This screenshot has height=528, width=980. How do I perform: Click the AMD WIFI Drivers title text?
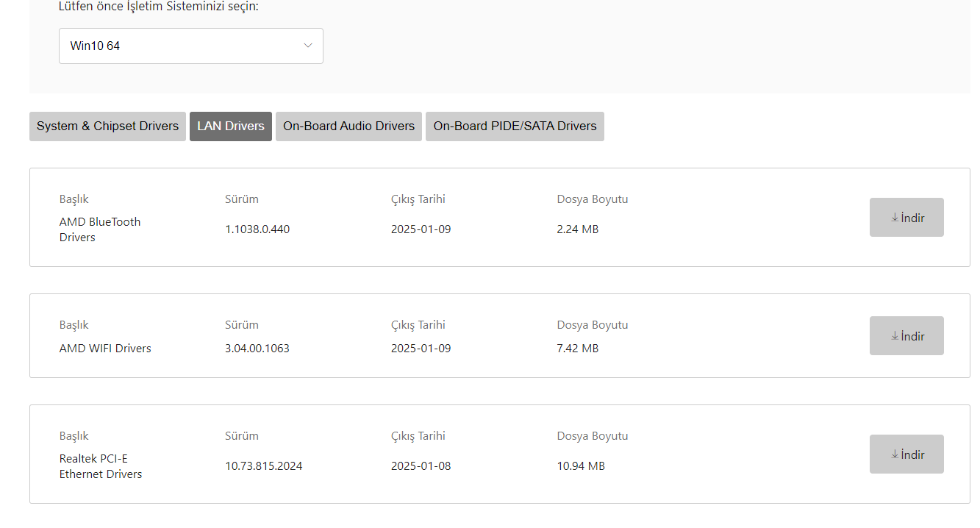coord(105,349)
